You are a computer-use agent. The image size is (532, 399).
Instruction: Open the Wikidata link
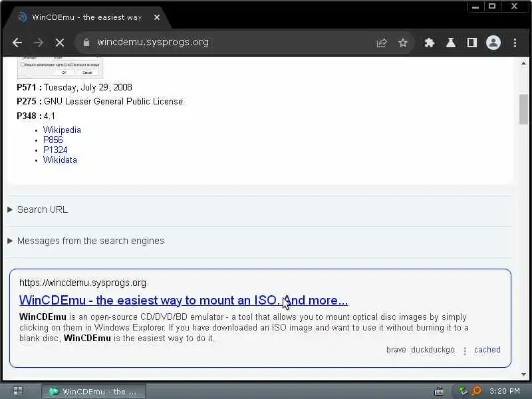point(60,160)
